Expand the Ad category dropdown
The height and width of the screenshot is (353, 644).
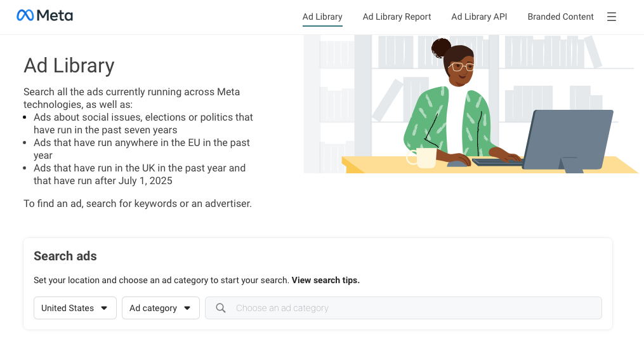(x=161, y=308)
